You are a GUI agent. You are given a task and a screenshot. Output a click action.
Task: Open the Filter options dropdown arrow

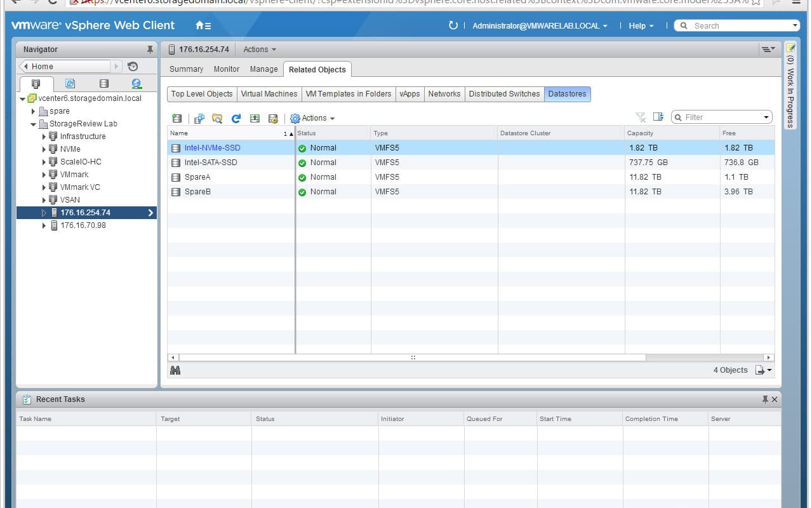766,117
